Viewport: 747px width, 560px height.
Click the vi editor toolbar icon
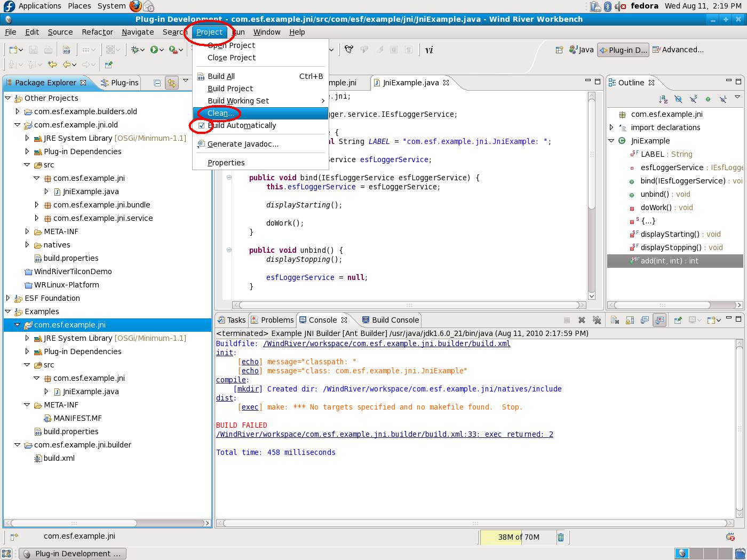(429, 50)
